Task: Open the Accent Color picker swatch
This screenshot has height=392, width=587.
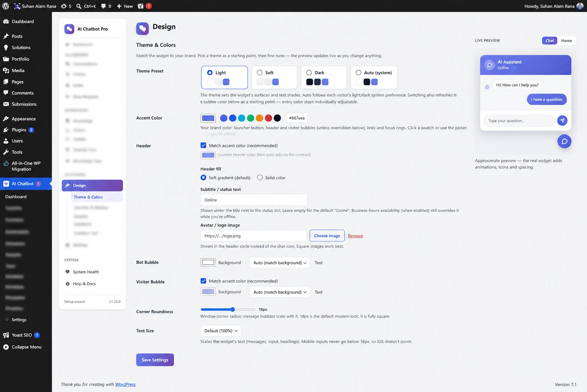Action: (208, 118)
